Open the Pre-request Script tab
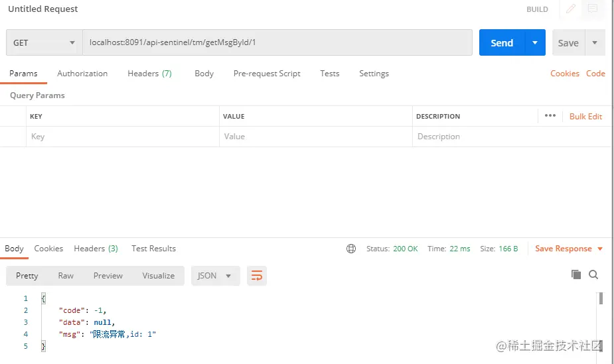 pos(267,74)
